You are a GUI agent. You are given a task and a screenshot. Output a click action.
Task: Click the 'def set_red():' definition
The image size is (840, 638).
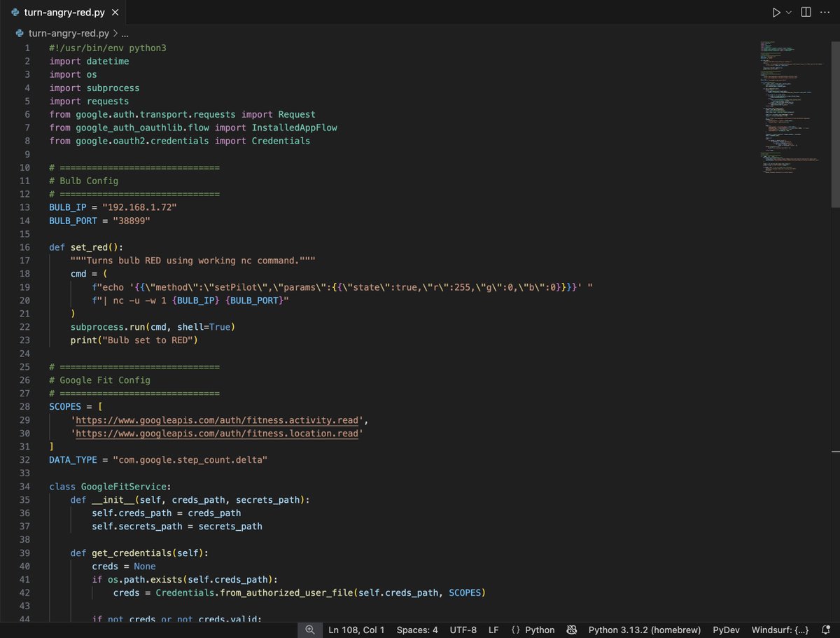(86, 247)
